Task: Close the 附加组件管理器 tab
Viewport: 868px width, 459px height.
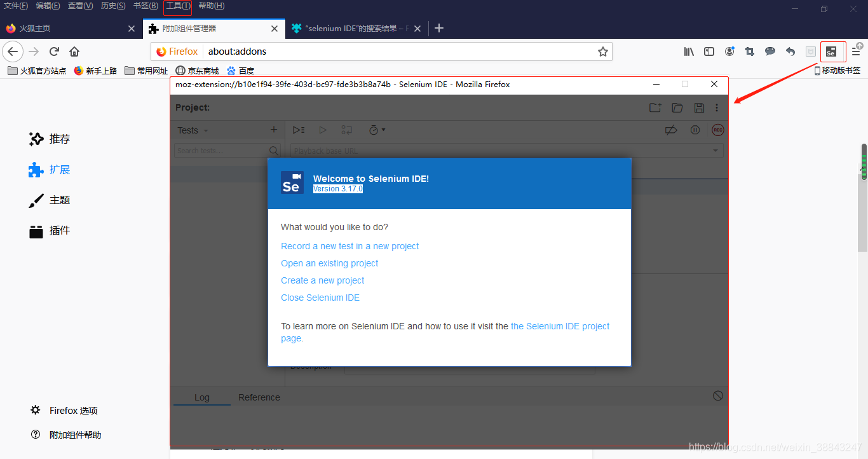Action: click(x=275, y=29)
